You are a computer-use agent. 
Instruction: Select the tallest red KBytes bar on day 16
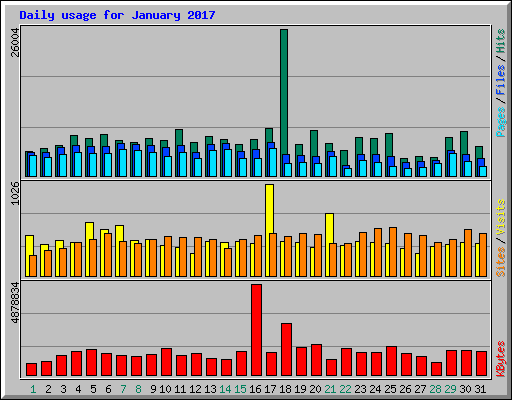coord(256,330)
